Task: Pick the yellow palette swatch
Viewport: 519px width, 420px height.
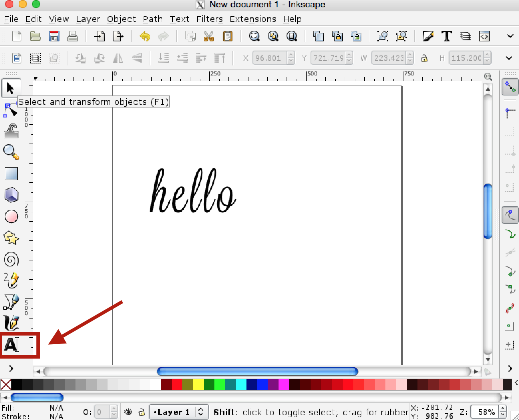Action: click(x=198, y=385)
